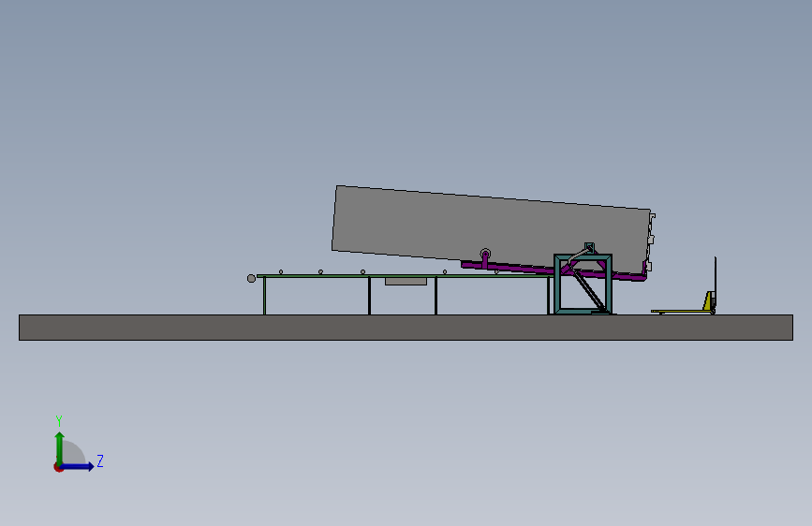The image size is (812, 526).
Task: Click the purple pivot wheel under the container
Action: pos(485,254)
